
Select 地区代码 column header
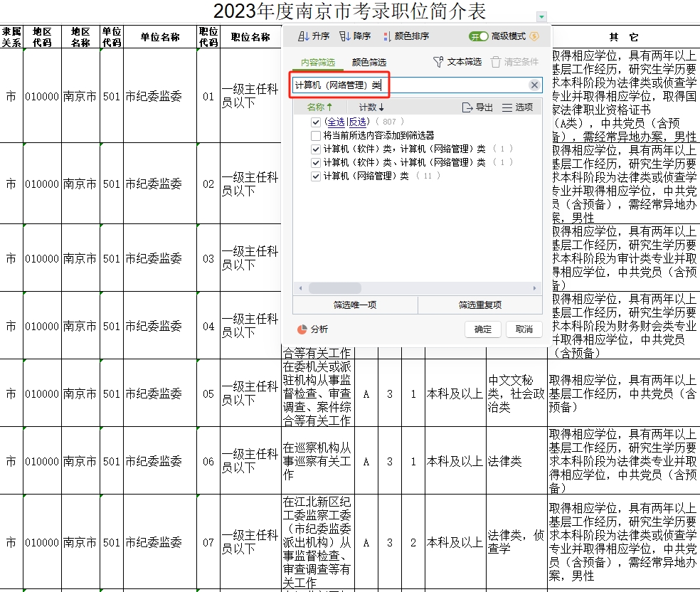click(x=42, y=36)
